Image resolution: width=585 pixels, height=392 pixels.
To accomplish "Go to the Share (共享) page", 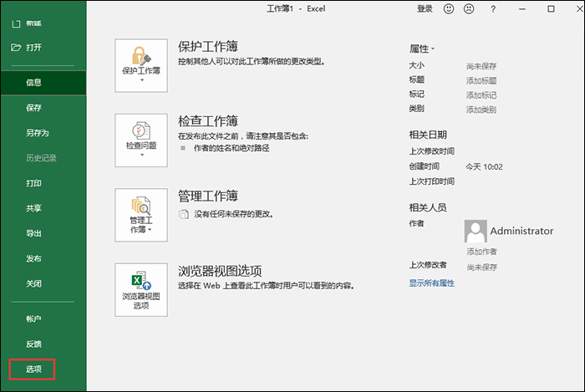I will (33, 208).
